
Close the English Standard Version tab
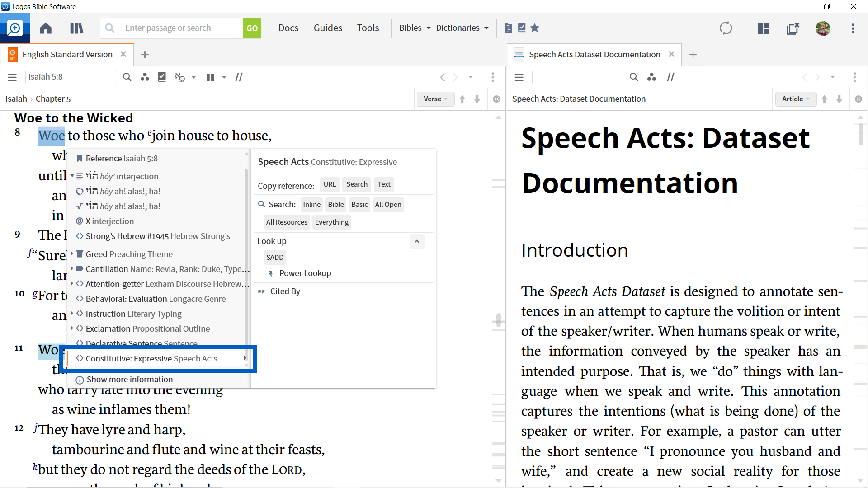pyautogui.click(x=123, y=54)
